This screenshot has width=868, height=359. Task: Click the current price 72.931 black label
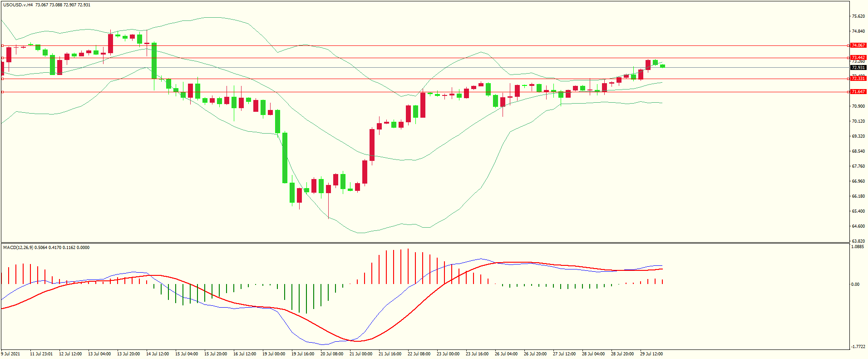click(x=858, y=68)
